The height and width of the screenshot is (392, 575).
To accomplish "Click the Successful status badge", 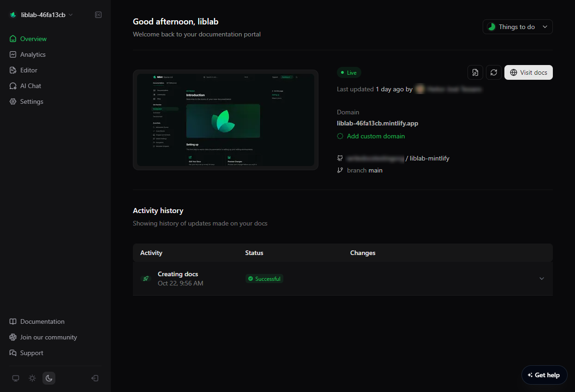I will pos(264,279).
